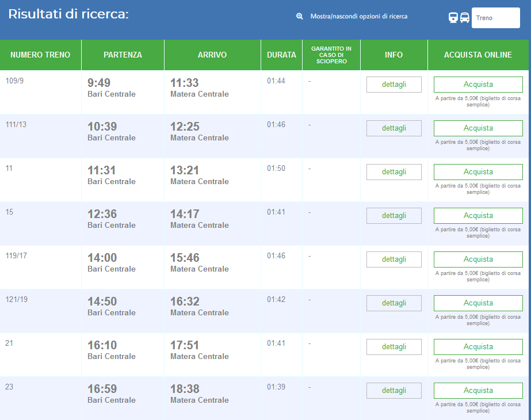Open dettagli for train 111/13
531x420 pixels.
coord(394,128)
